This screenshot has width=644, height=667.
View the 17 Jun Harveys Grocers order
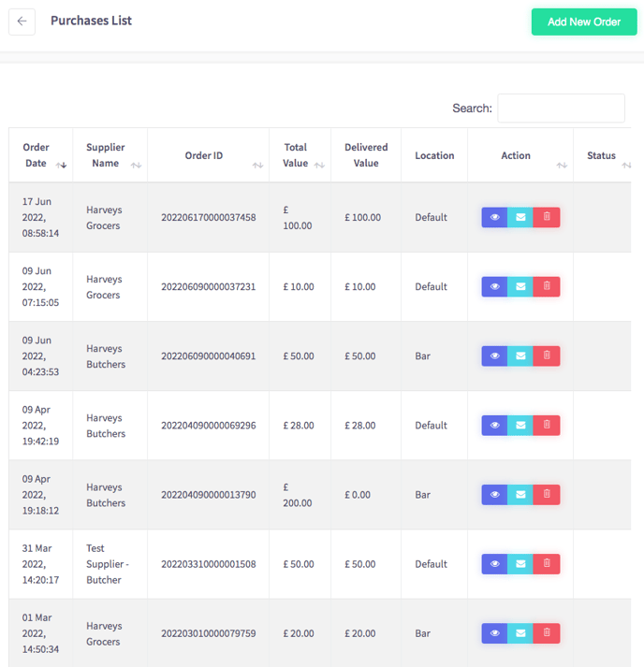tap(494, 217)
